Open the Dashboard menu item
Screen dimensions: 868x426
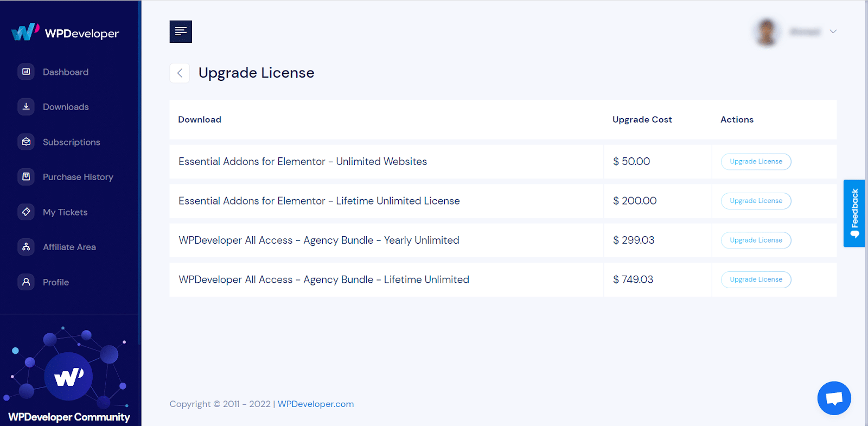[66, 72]
